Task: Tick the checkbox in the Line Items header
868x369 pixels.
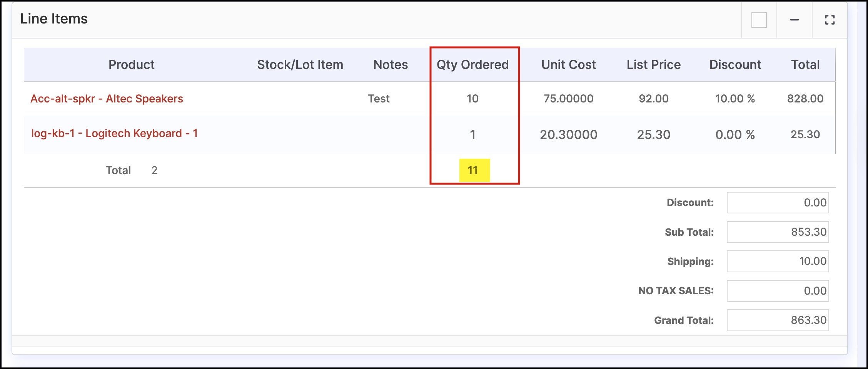Action: (x=759, y=20)
